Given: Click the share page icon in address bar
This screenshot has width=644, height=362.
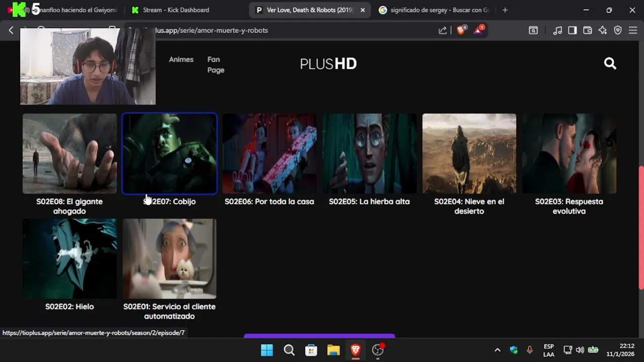Looking at the screenshot, I should pos(442,30).
